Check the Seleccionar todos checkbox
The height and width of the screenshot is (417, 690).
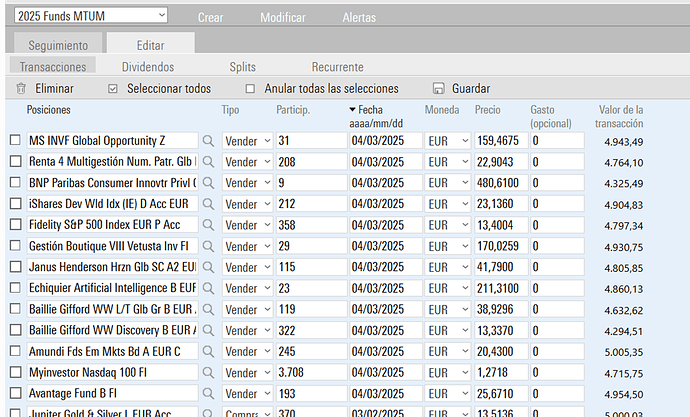113,89
